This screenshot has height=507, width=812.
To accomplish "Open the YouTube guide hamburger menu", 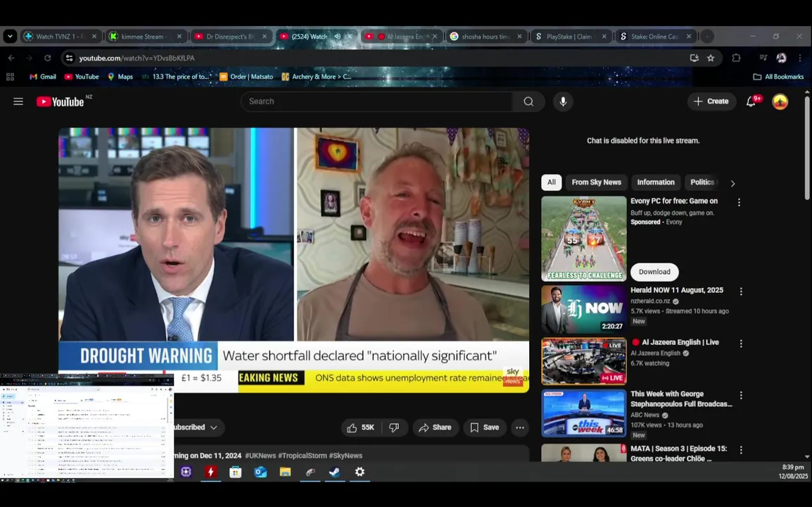I will tap(18, 101).
